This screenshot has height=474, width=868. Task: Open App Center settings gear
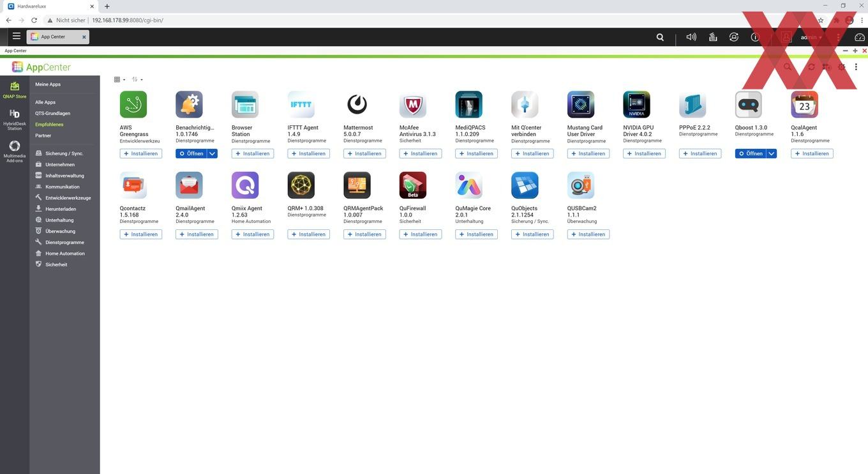[x=842, y=67]
